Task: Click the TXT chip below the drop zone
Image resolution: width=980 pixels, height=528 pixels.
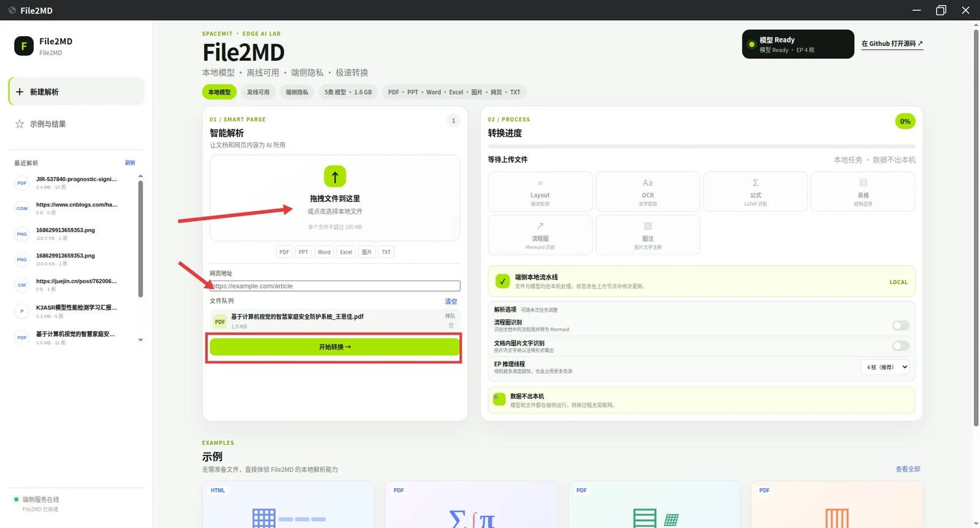Action: [386, 252]
